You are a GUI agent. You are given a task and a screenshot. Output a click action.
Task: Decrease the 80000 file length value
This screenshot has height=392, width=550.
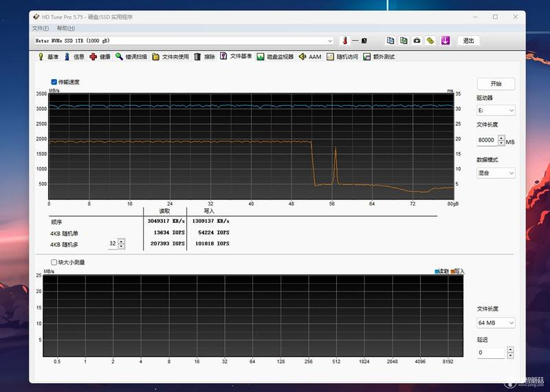click(x=502, y=143)
